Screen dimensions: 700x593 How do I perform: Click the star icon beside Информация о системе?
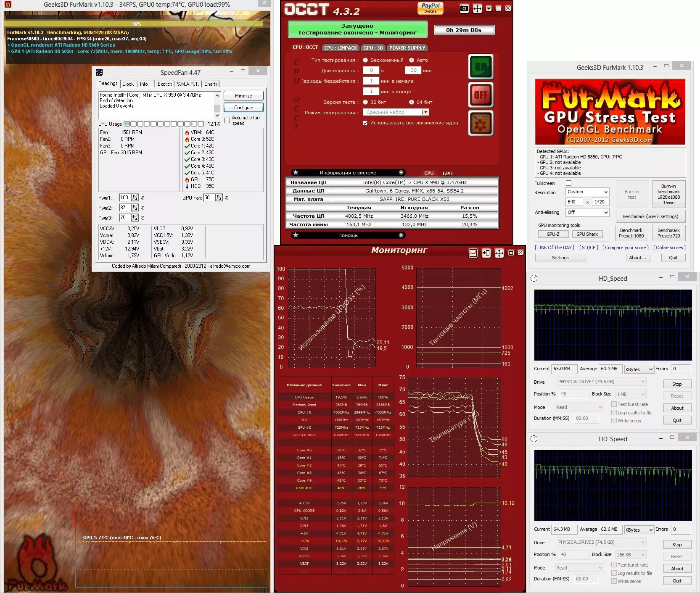(x=296, y=172)
